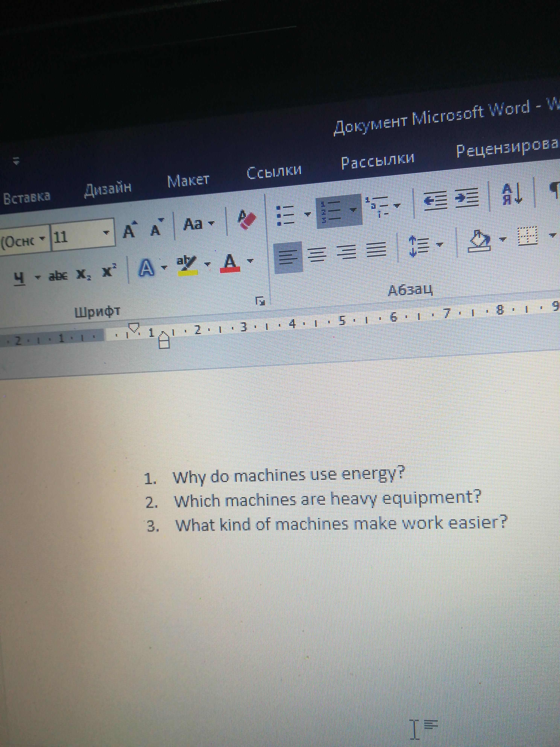Click the Decrease Font Size icon

click(156, 229)
